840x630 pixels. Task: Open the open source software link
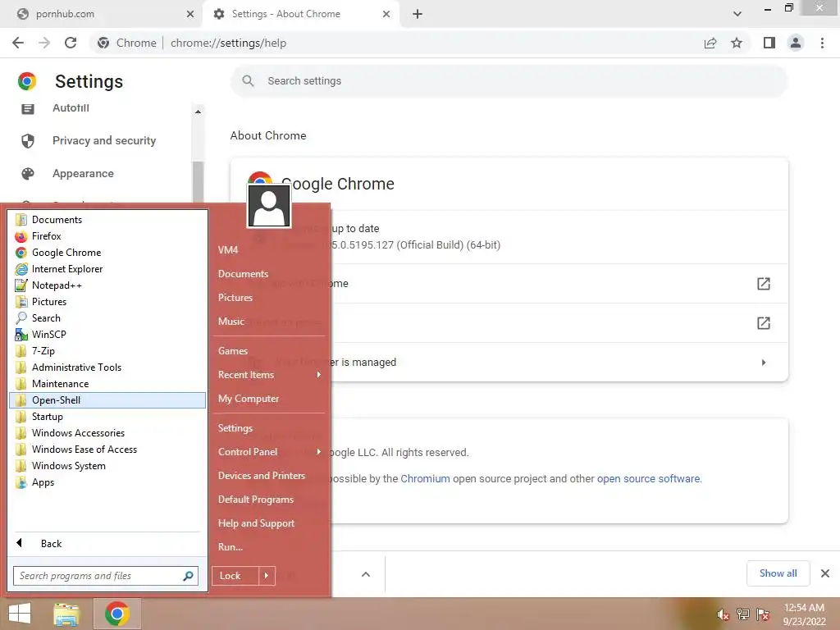pyautogui.click(x=648, y=478)
